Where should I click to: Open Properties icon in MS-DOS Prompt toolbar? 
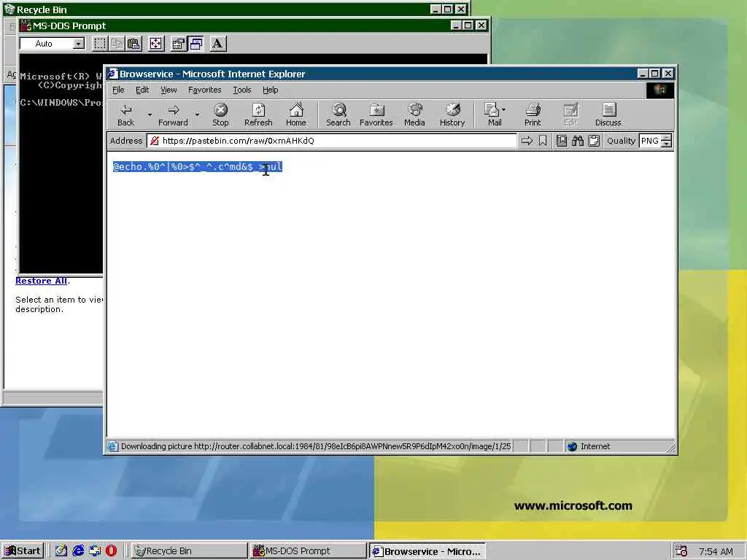pyautogui.click(x=178, y=44)
